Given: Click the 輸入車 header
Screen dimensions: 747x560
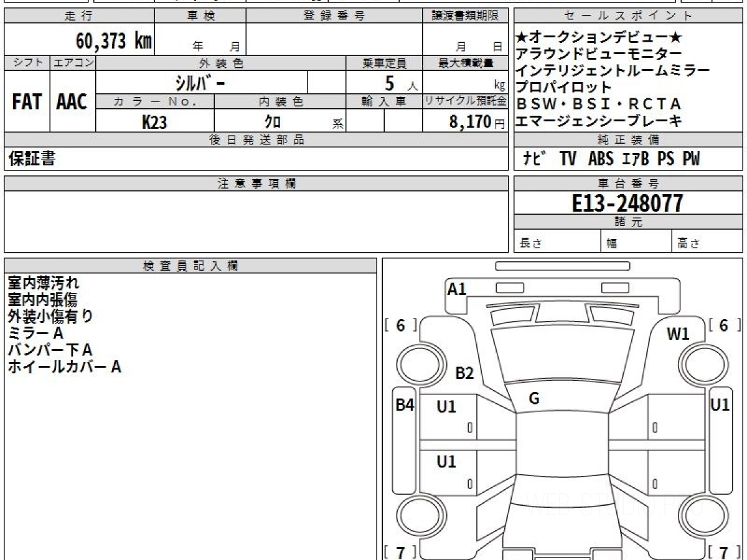Looking at the screenshot, I should (384, 101).
